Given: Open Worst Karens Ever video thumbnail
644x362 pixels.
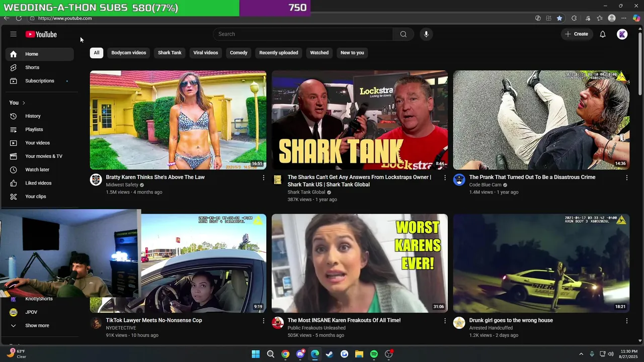Looking at the screenshot, I should pyautogui.click(x=360, y=263).
